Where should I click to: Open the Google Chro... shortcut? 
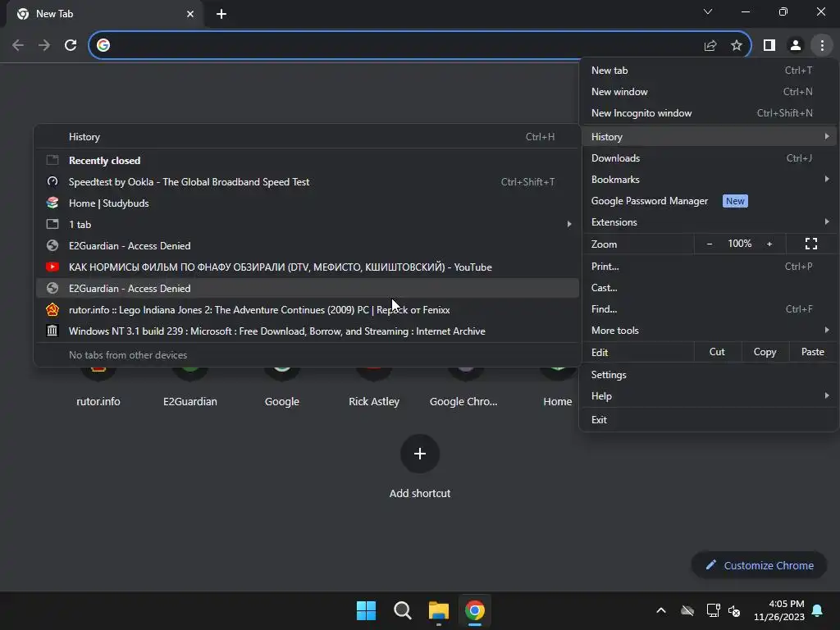tap(464, 401)
